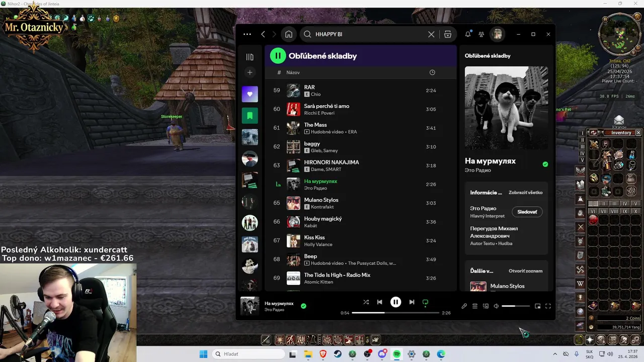The image size is (644, 362).
Task: Click the green pause button beside Obľúbené skladby
Action: coord(278,56)
